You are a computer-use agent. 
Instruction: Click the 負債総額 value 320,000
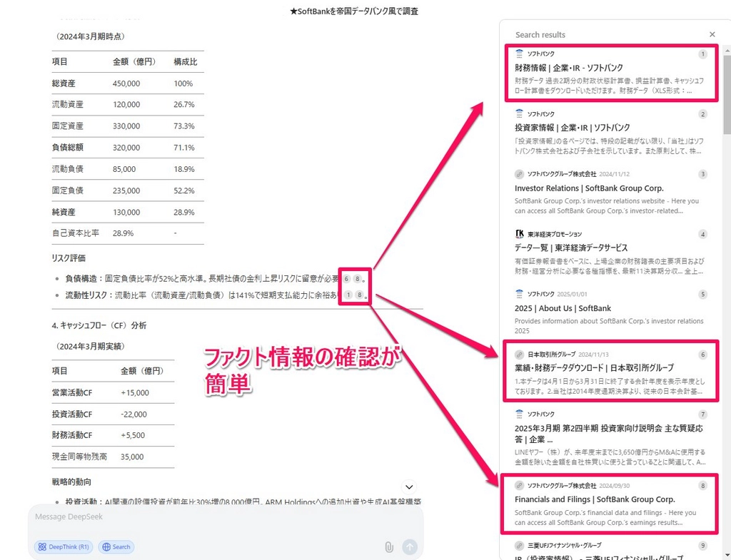pos(126,147)
